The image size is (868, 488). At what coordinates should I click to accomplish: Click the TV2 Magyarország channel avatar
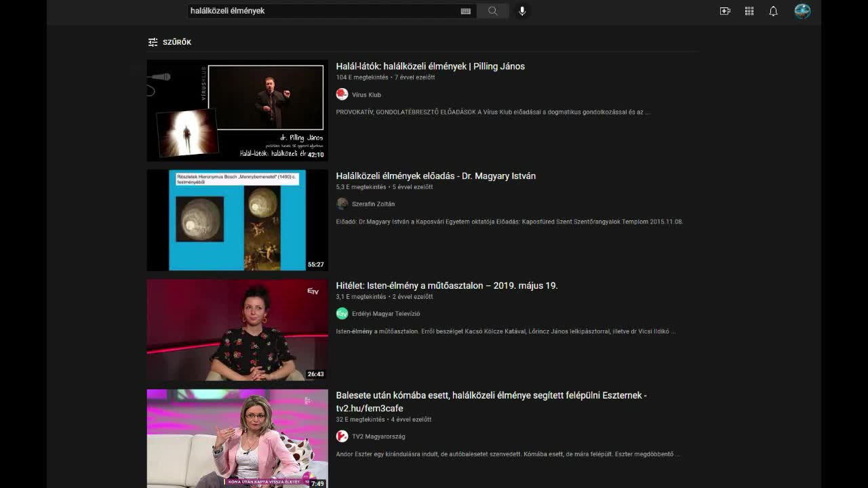[342, 436]
